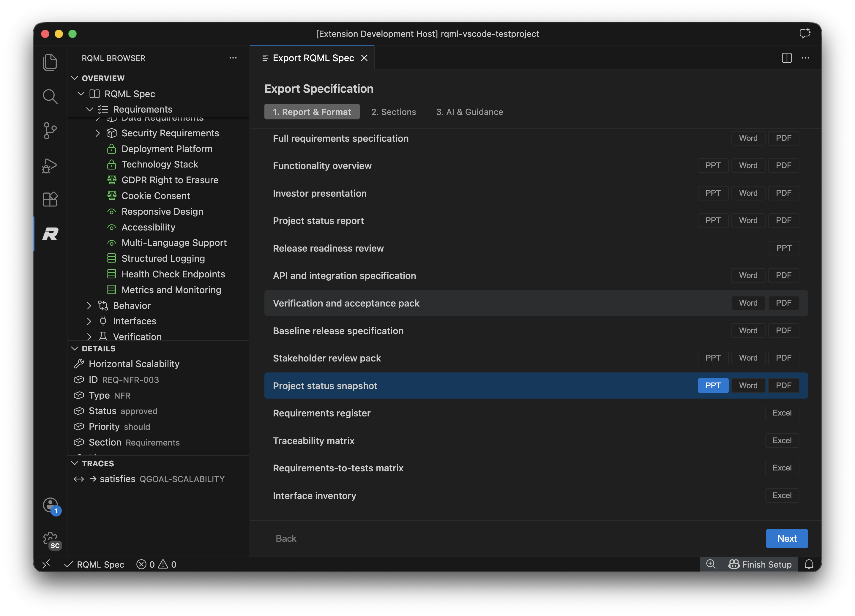Select Word format for Project status snapshot
Image resolution: width=855 pixels, height=616 pixels.
[748, 385]
